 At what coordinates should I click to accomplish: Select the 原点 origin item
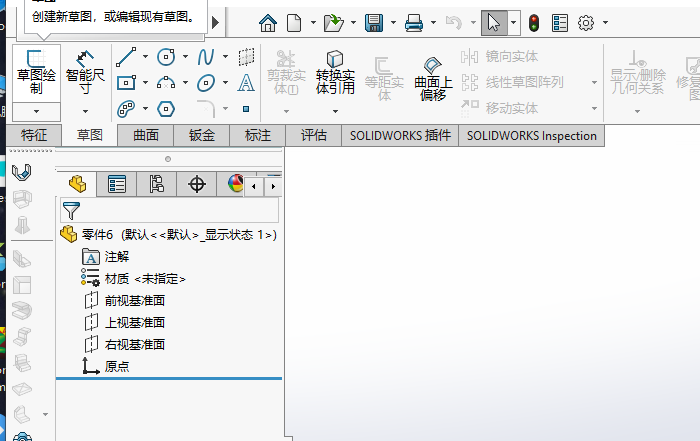pos(106,366)
